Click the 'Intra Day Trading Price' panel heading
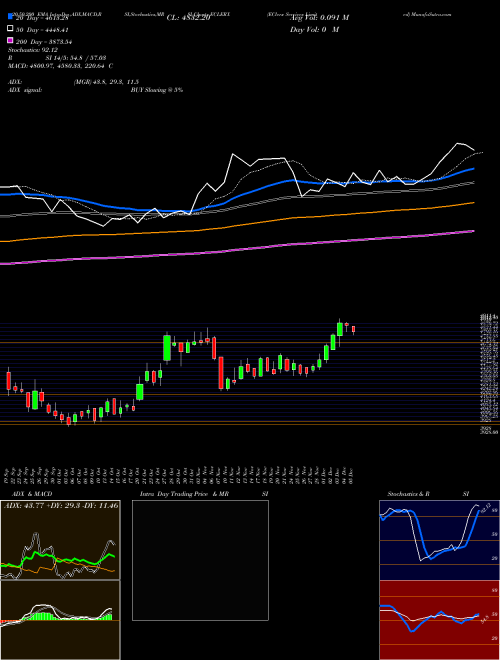Image resolution: width=500 pixels, height=660 pixels. click(174, 494)
